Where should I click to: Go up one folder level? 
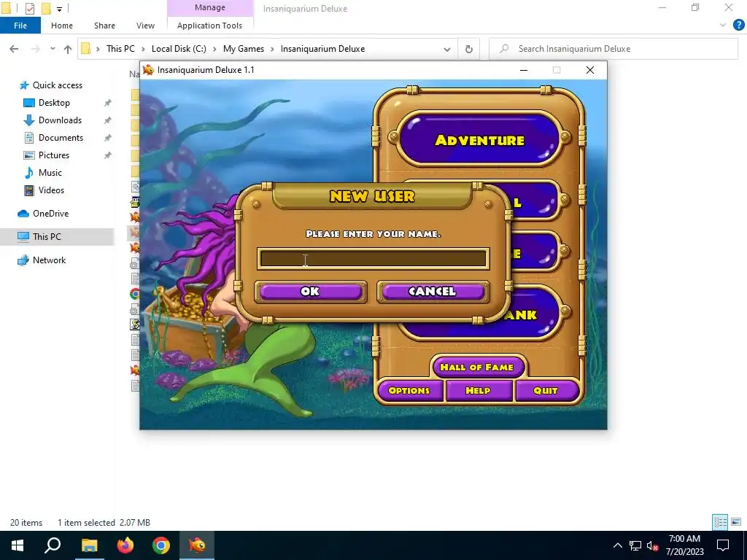coord(68,49)
